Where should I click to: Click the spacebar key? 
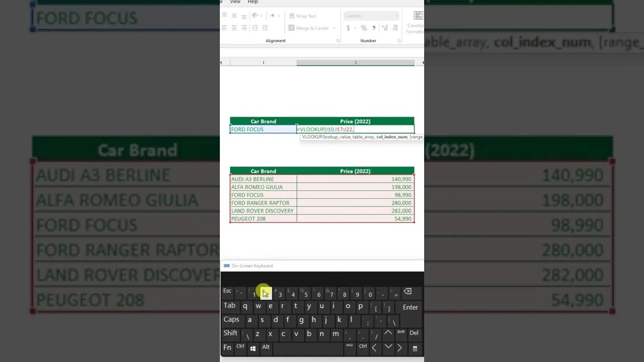pos(308,348)
